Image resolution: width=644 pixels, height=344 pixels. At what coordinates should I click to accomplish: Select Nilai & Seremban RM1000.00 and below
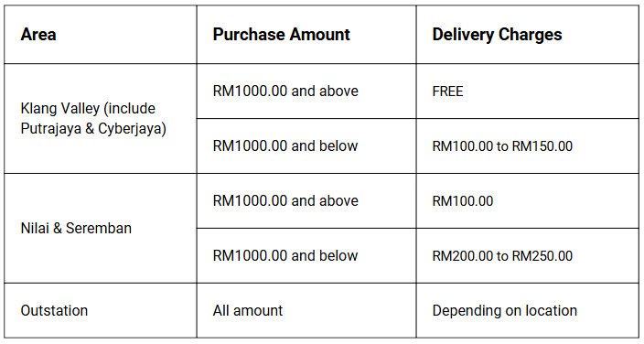pos(306,255)
